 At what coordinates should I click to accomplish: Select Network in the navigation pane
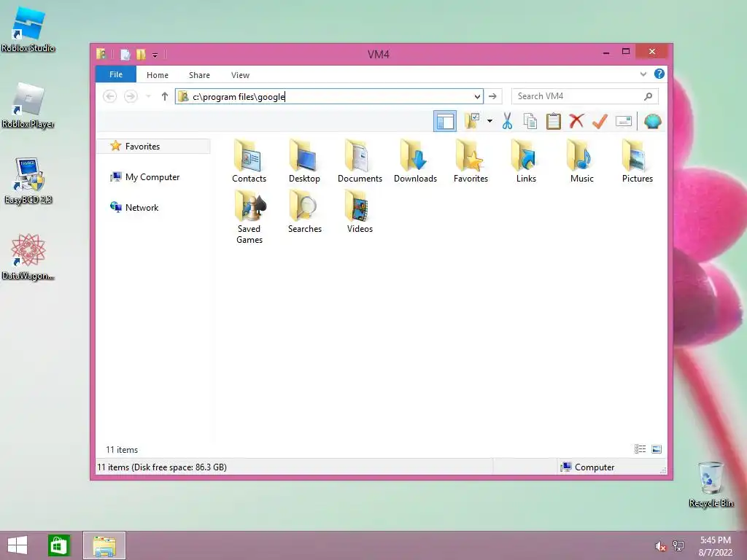tap(134, 208)
